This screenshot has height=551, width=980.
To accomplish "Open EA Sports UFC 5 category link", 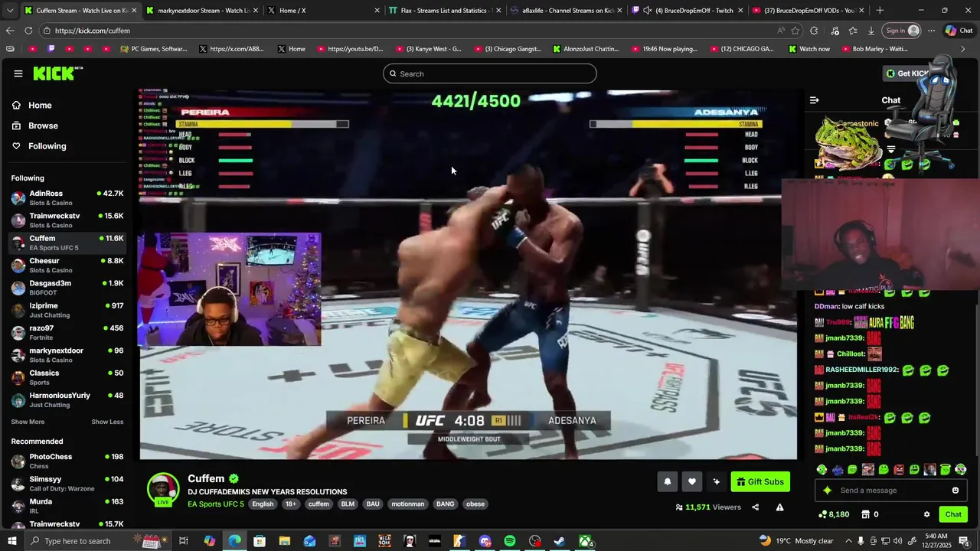I will 216,504.
